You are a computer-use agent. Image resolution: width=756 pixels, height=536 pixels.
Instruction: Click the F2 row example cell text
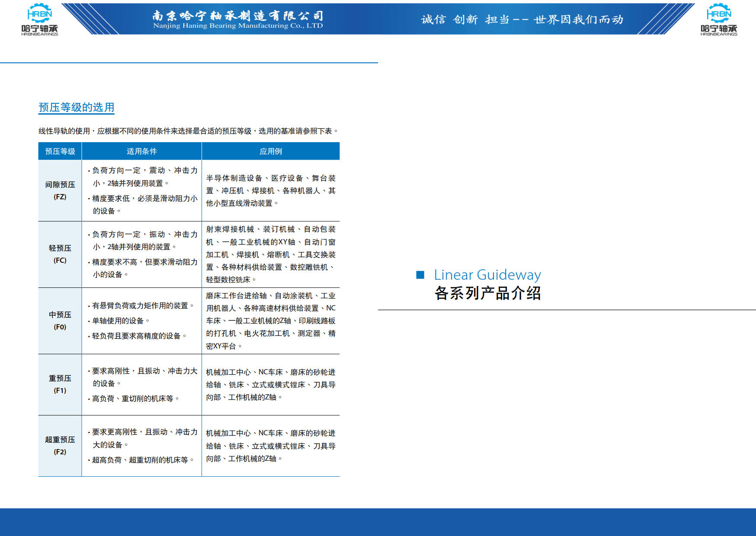[271, 446]
